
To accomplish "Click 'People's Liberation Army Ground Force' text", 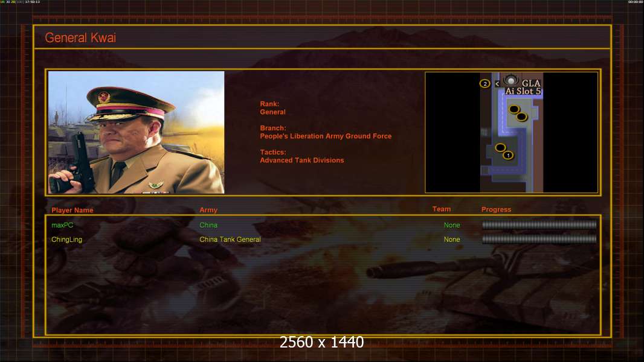I will click(326, 136).
